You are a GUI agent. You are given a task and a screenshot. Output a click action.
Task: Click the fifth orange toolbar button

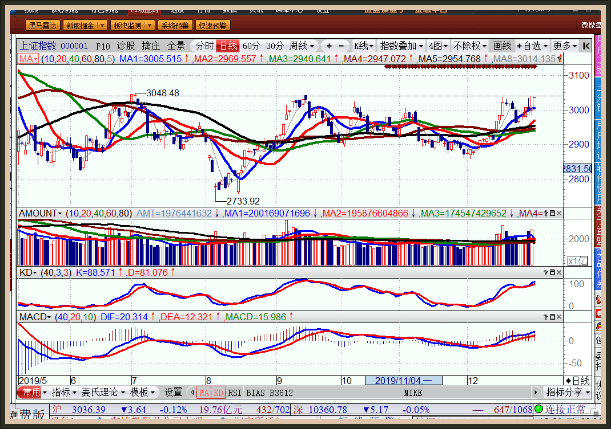click(x=213, y=25)
